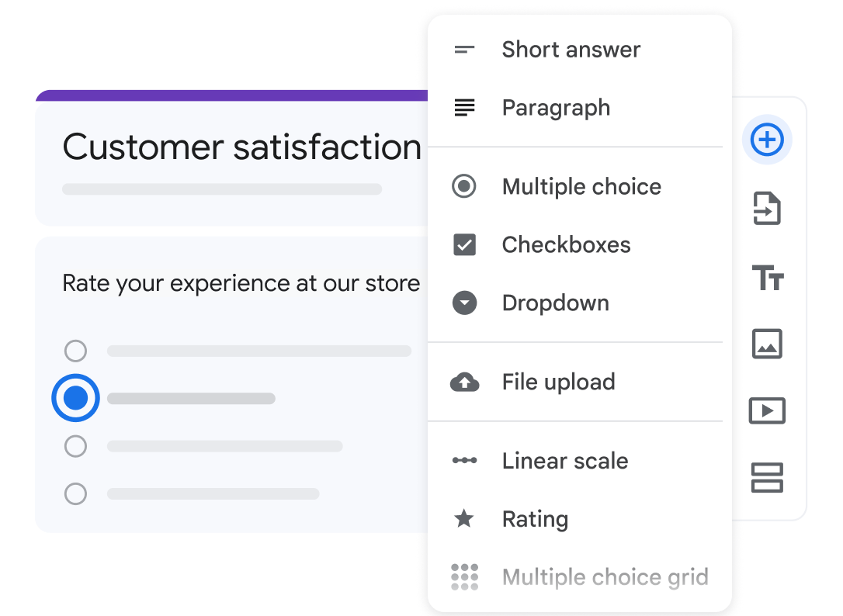This screenshot has width=843, height=616.
Task: Click the Rating star icon
Action: point(464,518)
